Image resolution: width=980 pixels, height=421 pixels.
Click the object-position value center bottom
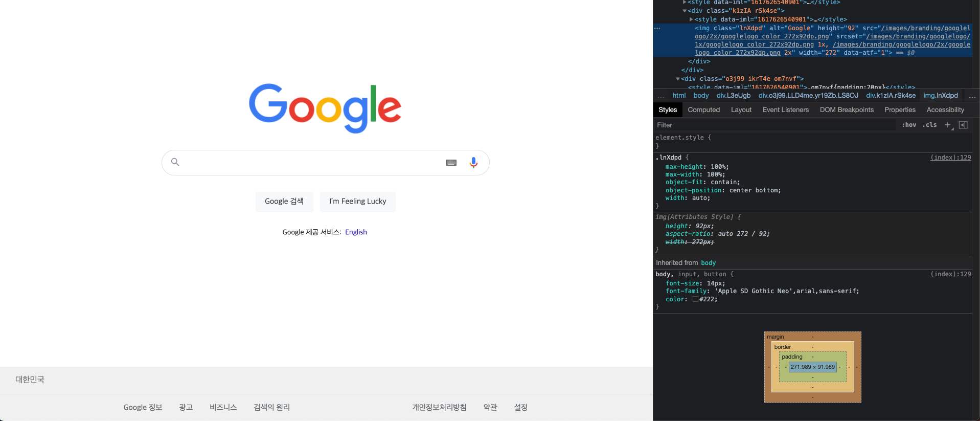[753, 190]
